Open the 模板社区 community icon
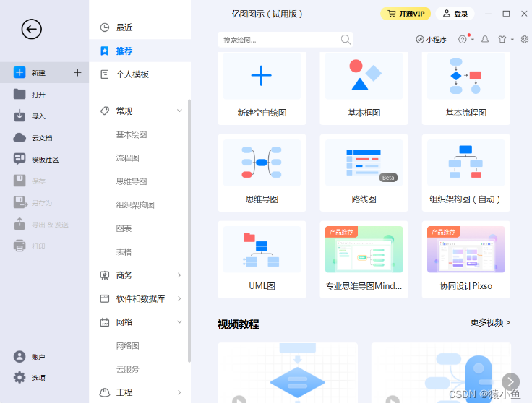The width and height of the screenshot is (532, 406). tap(20, 159)
